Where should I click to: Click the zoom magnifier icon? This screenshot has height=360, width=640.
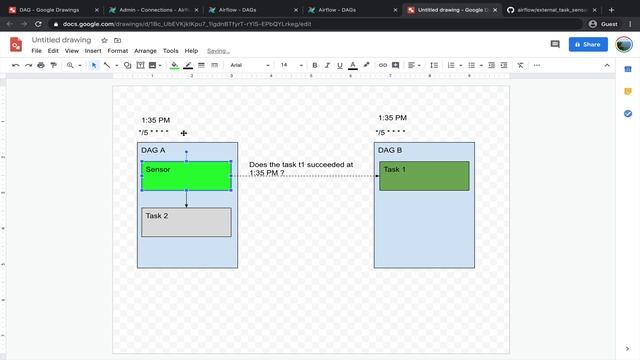coord(70,65)
